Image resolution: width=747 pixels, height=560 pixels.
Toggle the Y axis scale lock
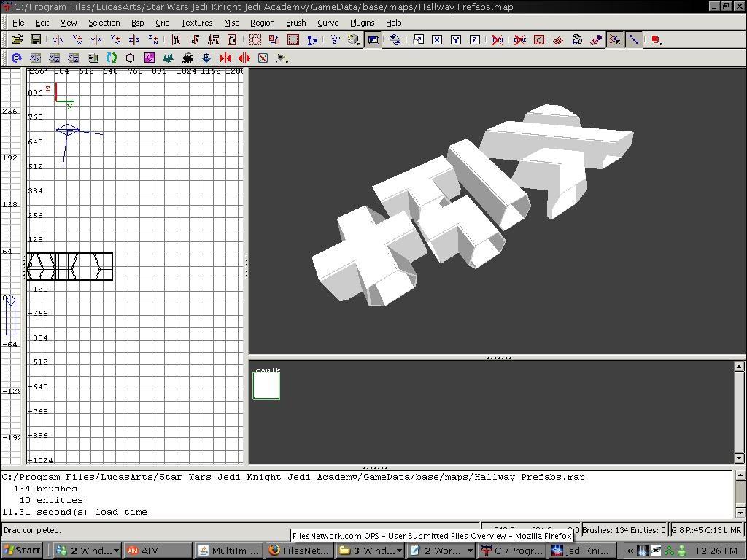[455, 40]
